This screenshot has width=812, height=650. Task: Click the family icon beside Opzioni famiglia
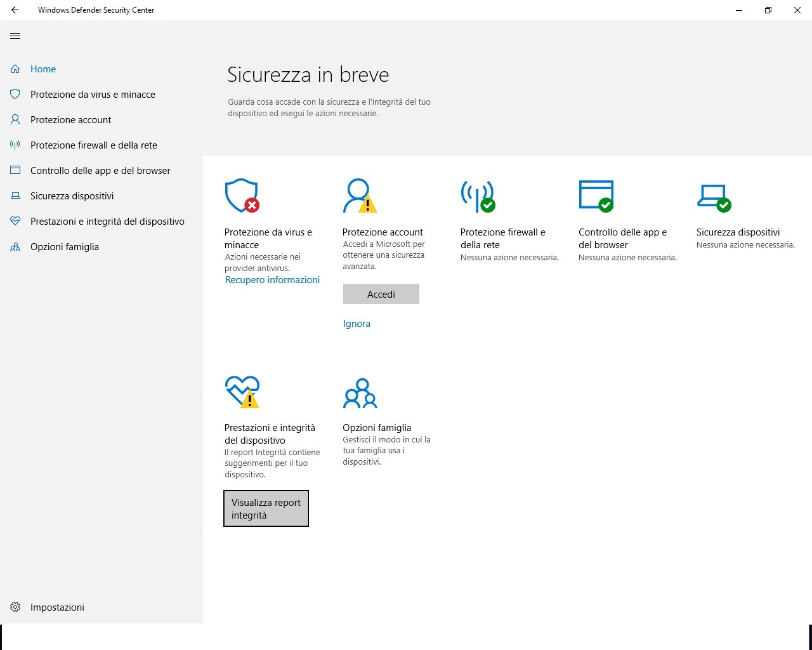tap(15, 247)
